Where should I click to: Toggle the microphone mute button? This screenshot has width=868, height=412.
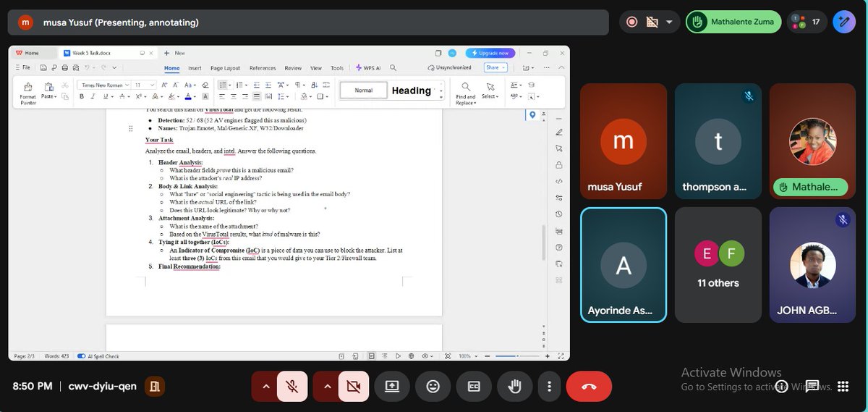click(x=292, y=387)
